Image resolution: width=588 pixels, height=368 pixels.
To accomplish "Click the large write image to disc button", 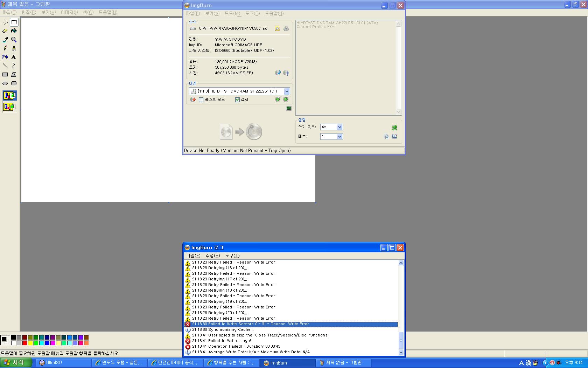I will [x=241, y=132].
